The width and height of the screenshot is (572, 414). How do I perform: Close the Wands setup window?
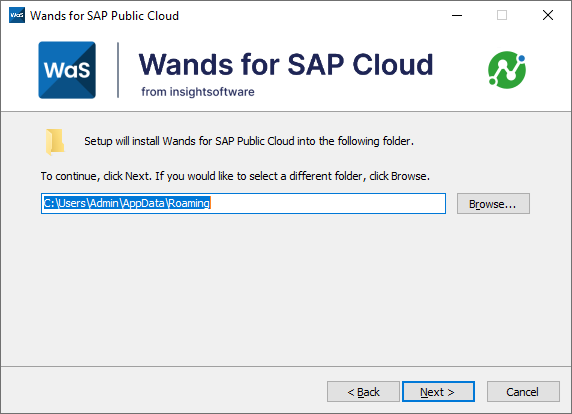(548, 15)
